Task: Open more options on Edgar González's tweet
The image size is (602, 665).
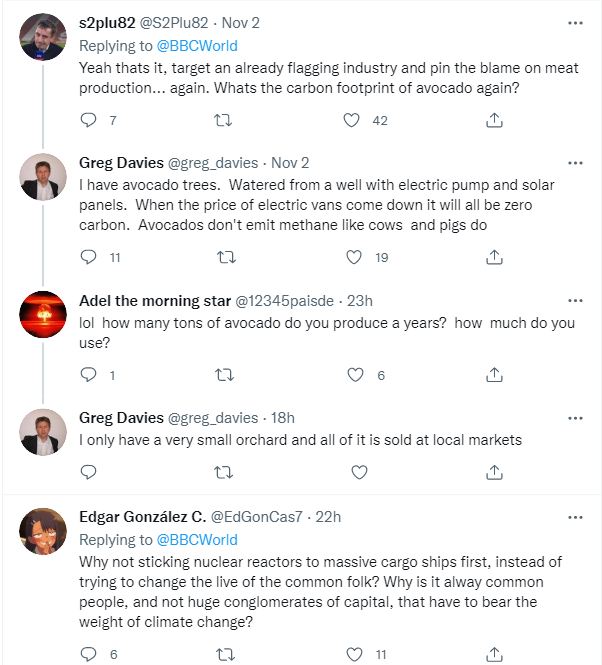Action: 575,517
